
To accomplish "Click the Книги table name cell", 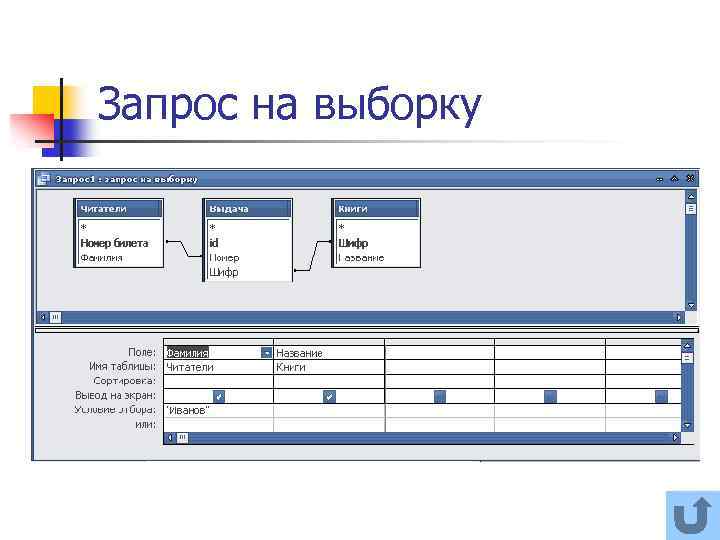I will click(329, 367).
